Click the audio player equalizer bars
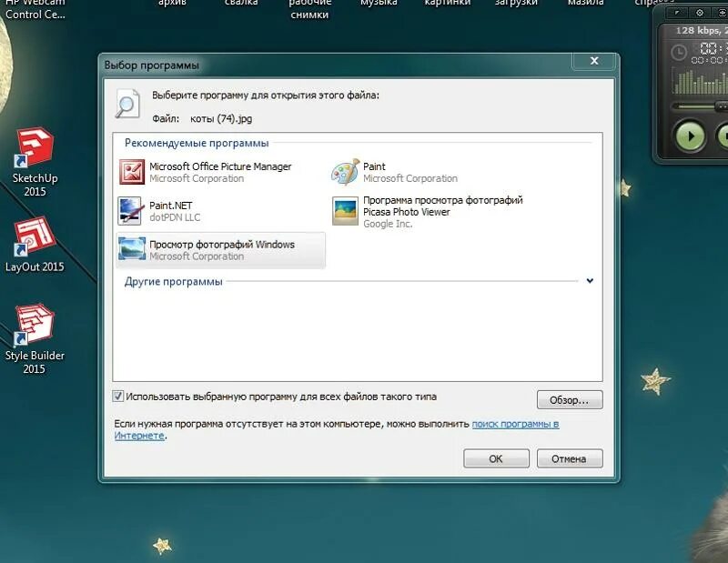This screenshot has width=728, height=563. (x=700, y=82)
